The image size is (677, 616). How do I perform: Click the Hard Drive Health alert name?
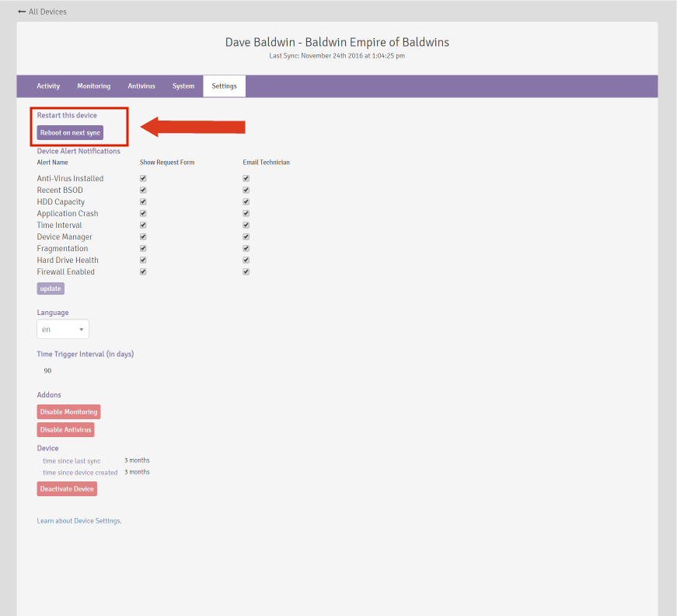(68, 260)
